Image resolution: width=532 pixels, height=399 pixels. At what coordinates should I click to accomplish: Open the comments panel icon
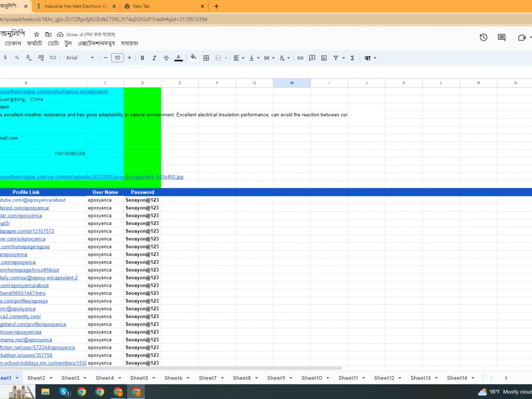502,37
